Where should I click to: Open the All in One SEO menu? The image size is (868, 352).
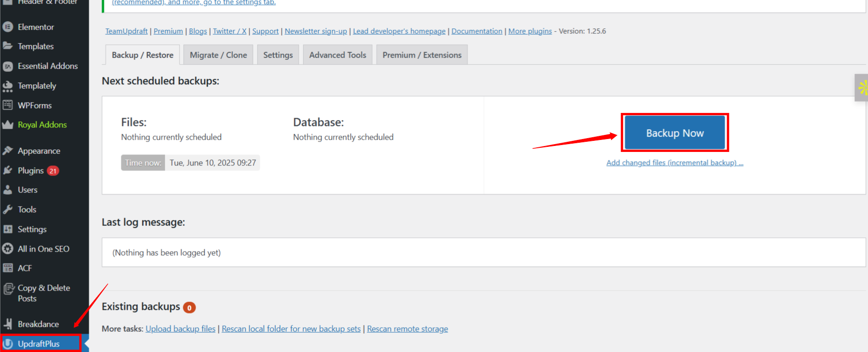pos(45,249)
